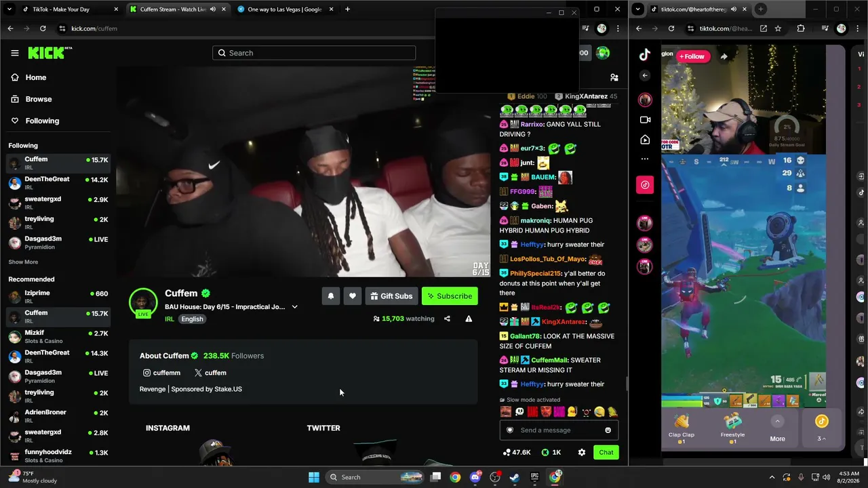This screenshot has height=488, width=868.
Task: Click the Kick search field
Action: 314,53
